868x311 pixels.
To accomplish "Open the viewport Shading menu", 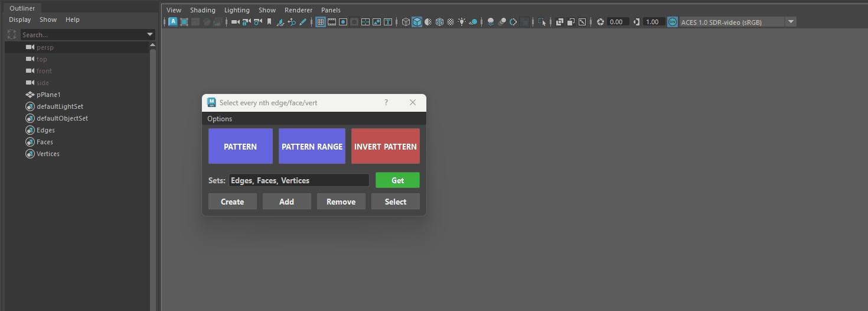I will [x=203, y=10].
